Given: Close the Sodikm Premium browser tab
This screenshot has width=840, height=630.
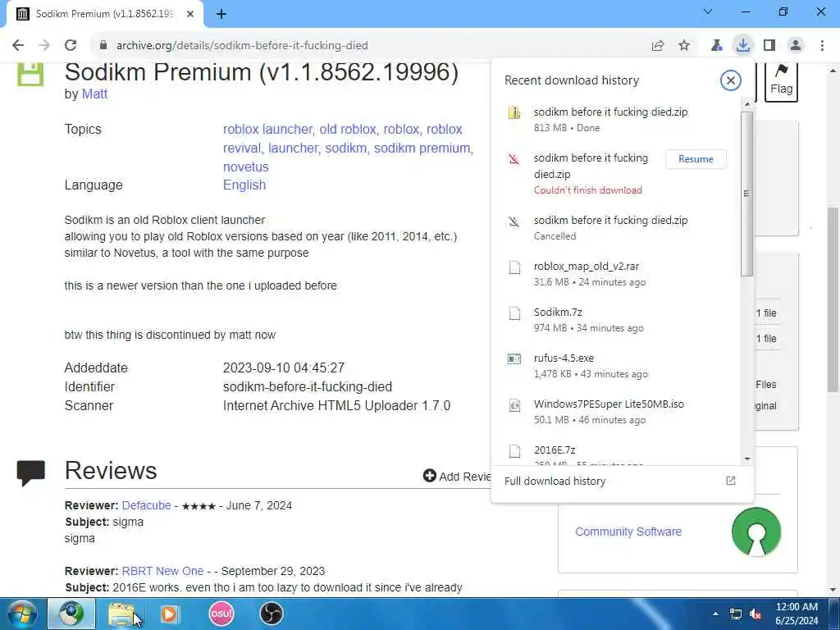Looking at the screenshot, I should (x=190, y=14).
